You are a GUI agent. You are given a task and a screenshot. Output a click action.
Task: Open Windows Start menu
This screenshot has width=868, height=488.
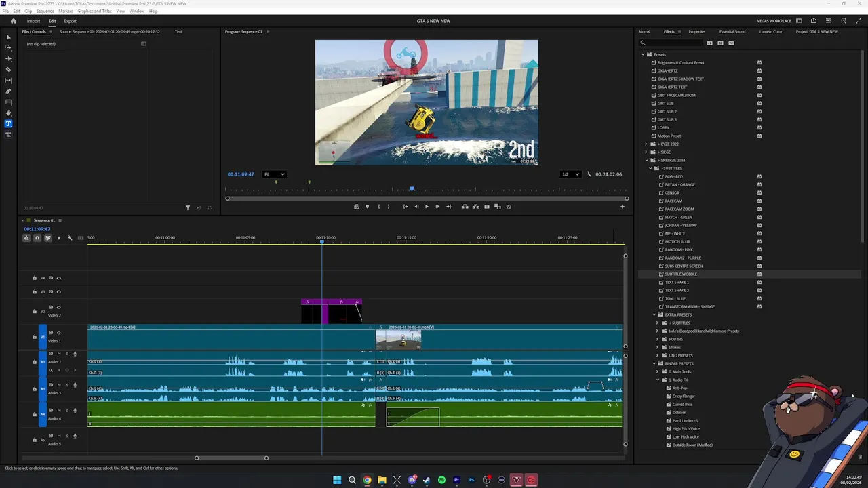tap(337, 480)
